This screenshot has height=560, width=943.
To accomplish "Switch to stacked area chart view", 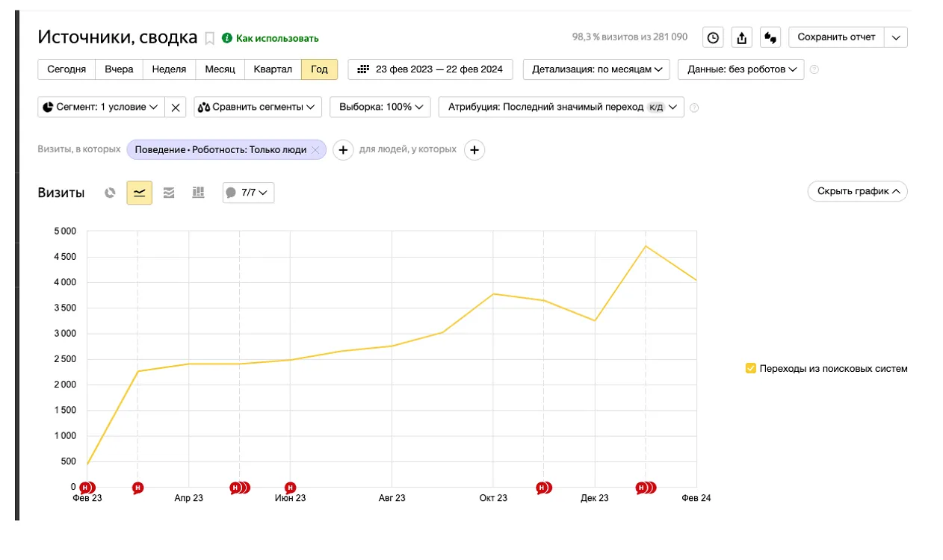I will coord(169,193).
